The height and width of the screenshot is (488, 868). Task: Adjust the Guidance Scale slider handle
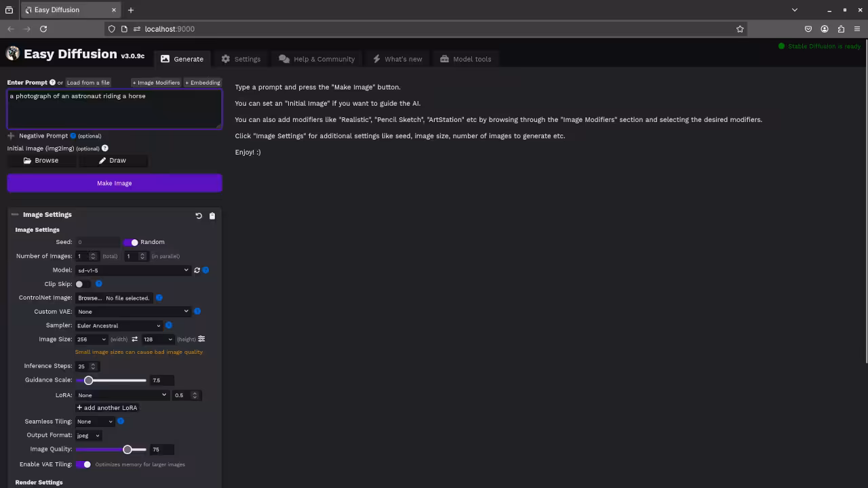point(88,380)
